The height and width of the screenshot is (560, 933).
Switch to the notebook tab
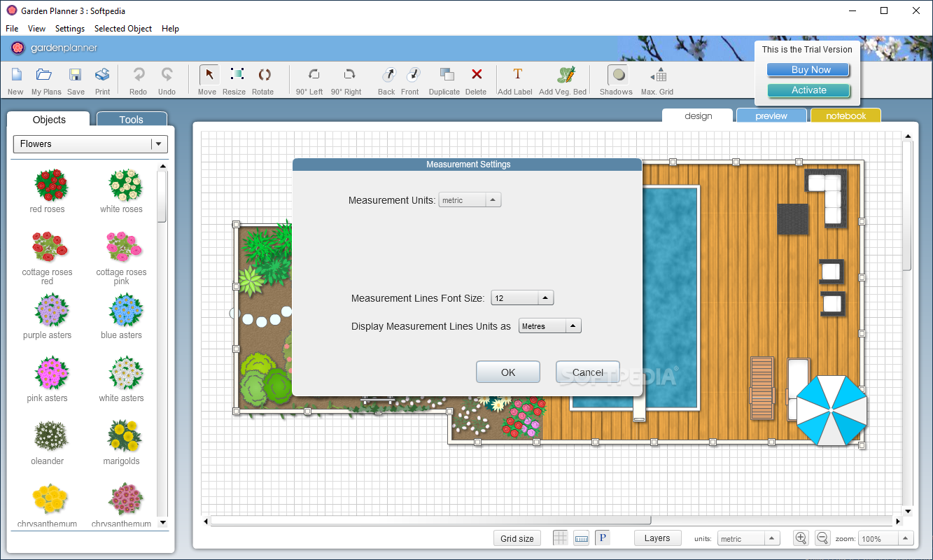point(846,115)
